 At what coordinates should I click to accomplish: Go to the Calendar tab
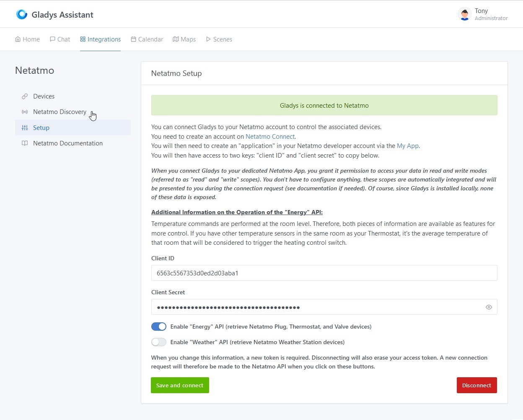[147, 39]
